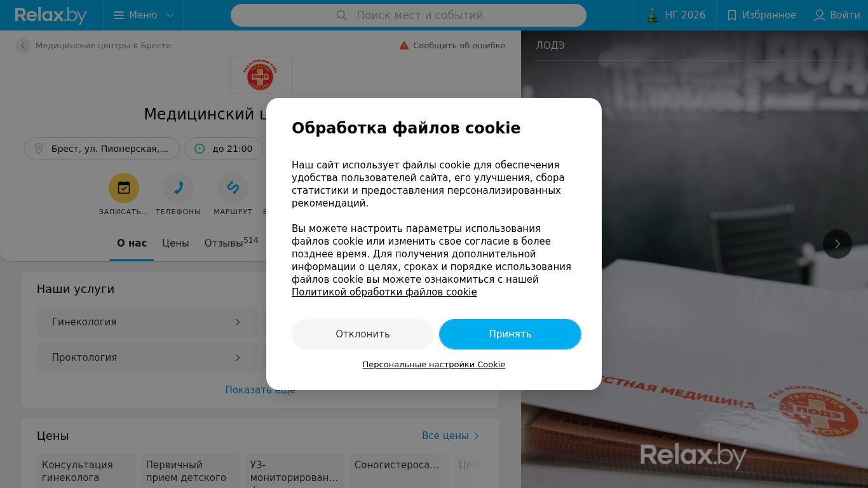Switch to the Цены tab

tap(175, 243)
